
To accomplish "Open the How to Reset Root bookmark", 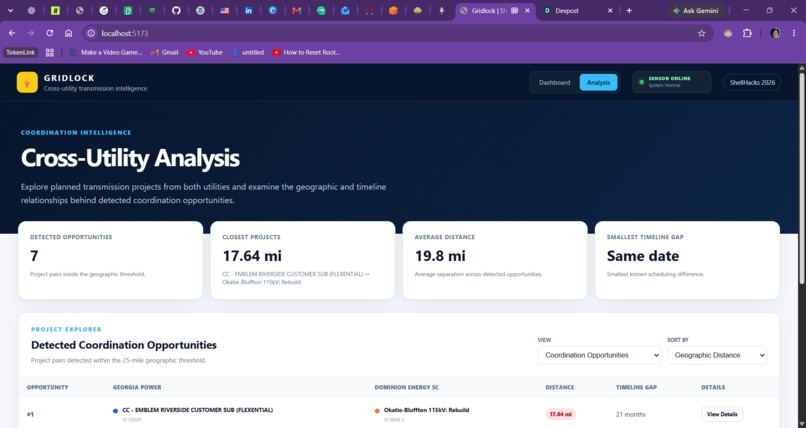I will [306, 52].
